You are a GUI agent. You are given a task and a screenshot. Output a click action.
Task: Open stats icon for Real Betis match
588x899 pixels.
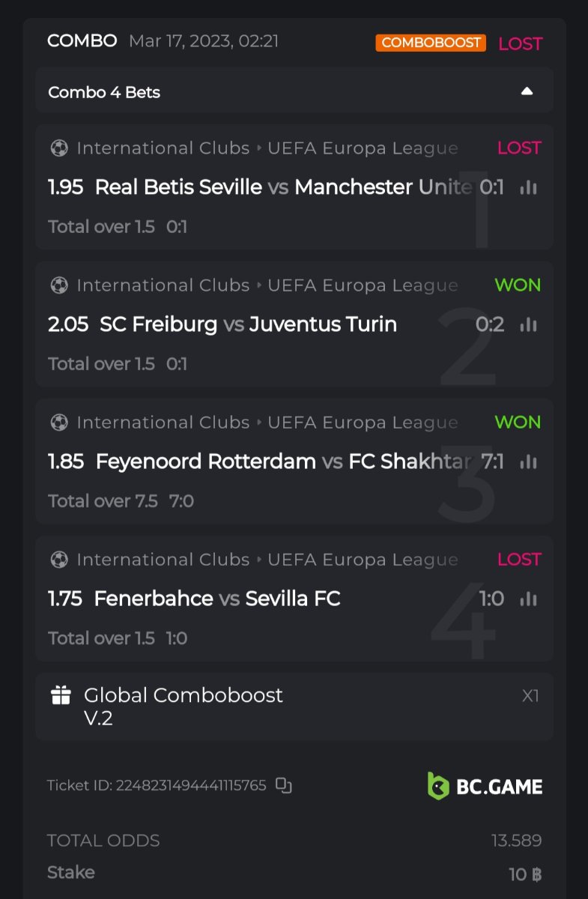[529, 187]
